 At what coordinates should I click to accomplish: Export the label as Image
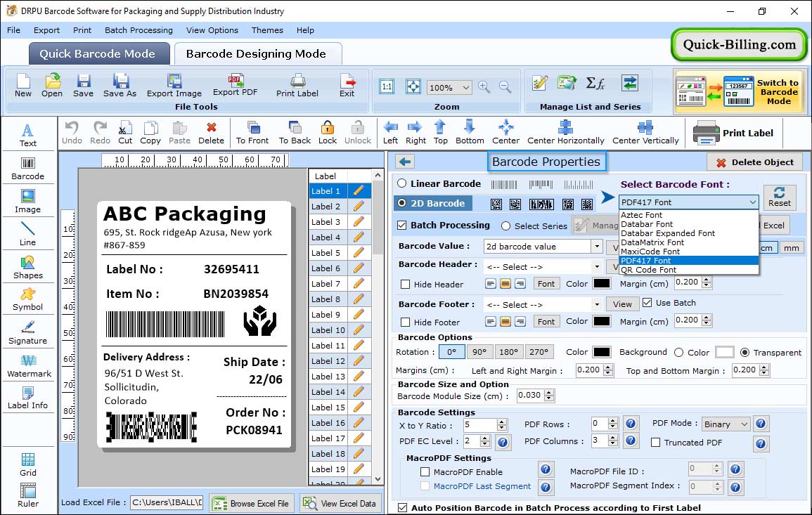tap(174, 86)
